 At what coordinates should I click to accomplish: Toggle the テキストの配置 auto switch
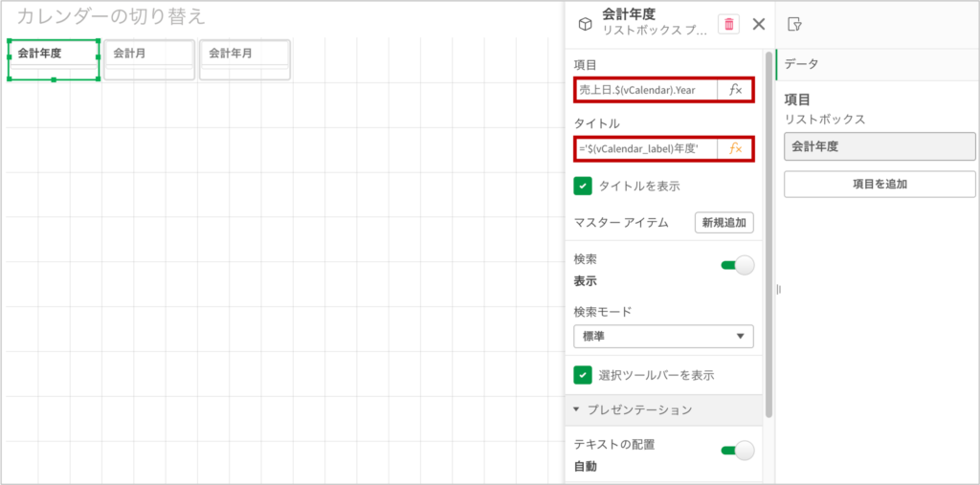pos(737,451)
